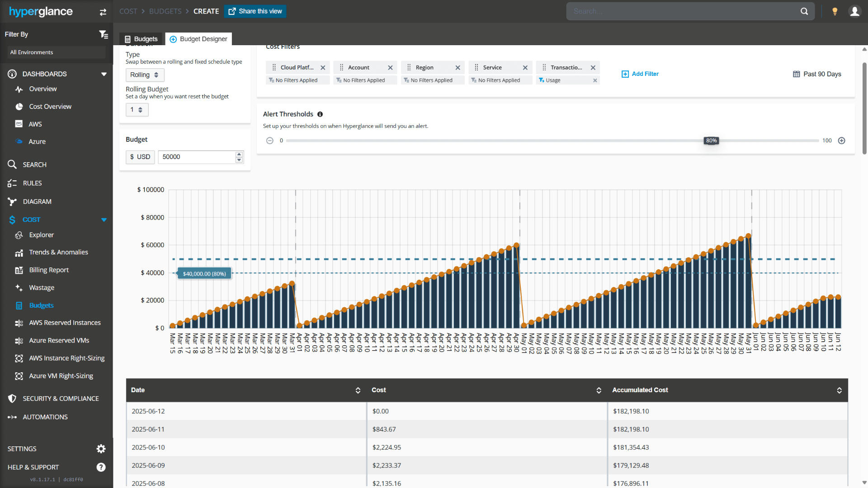Open AWS dashboard
Viewport: 868px width, 488px height.
coord(35,124)
